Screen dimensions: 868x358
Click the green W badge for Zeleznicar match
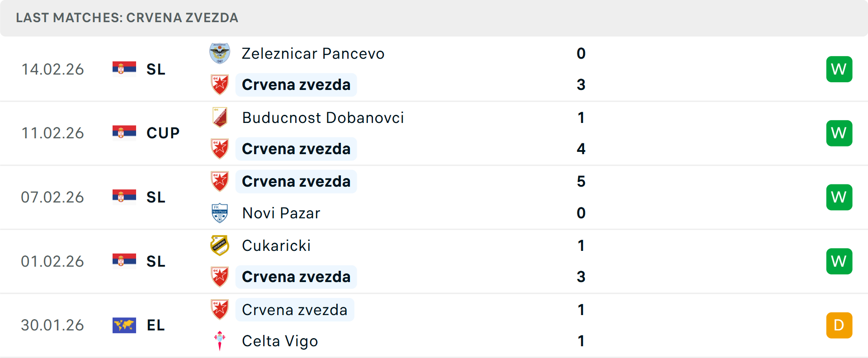point(839,69)
